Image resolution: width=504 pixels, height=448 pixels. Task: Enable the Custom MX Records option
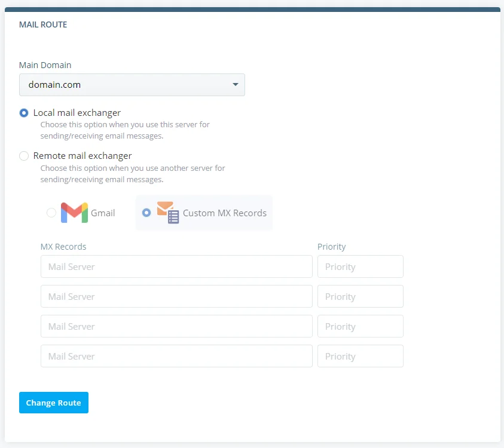coord(146,213)
